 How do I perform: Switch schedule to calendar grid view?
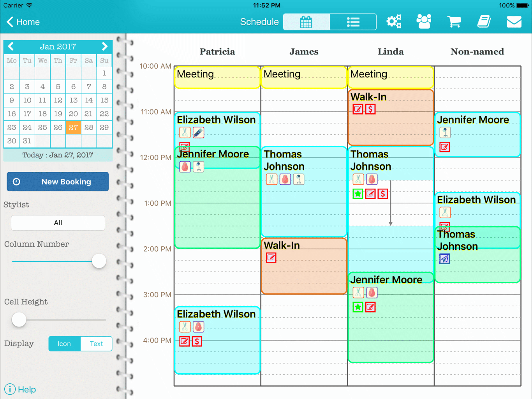pos(307,22)
